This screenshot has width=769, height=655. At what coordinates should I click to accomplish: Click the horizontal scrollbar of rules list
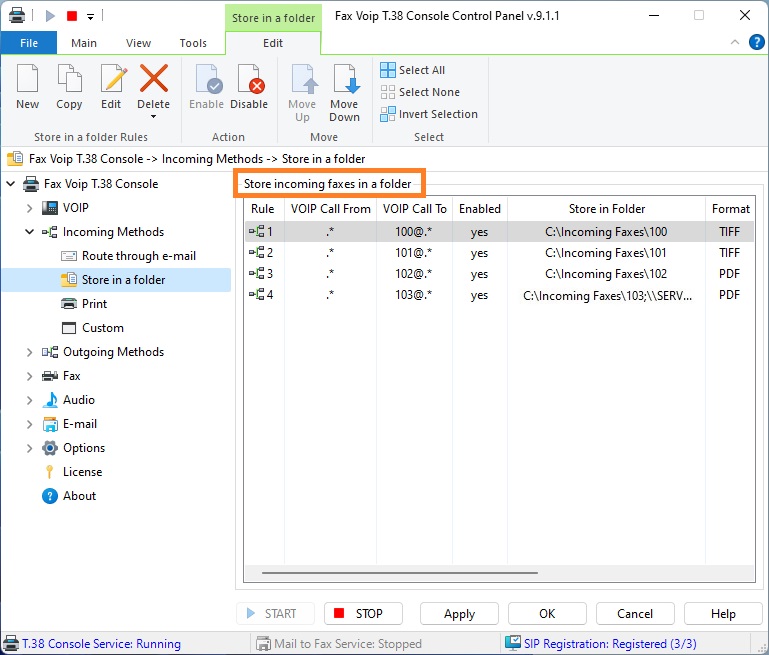click(400, 573)
